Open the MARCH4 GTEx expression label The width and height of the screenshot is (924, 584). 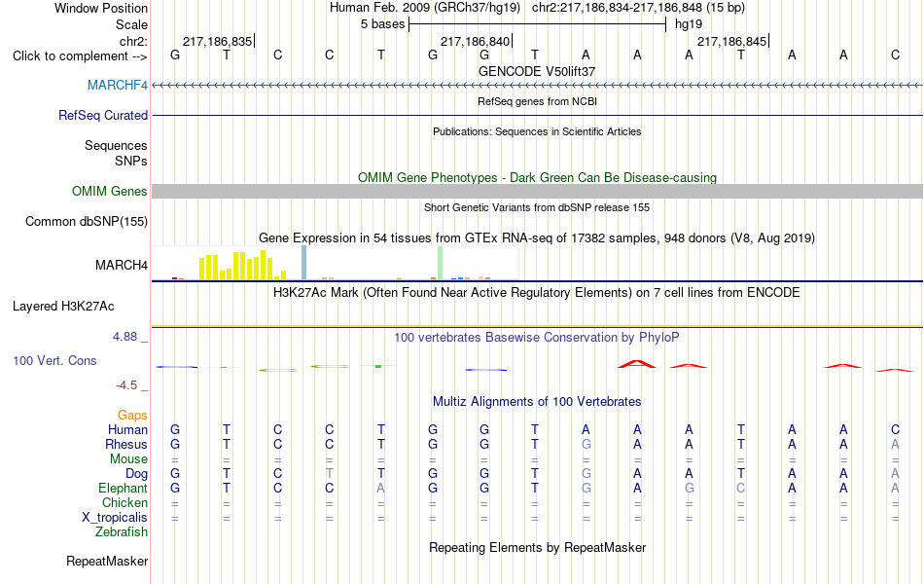pyautogui.click(x=122, y=265)
